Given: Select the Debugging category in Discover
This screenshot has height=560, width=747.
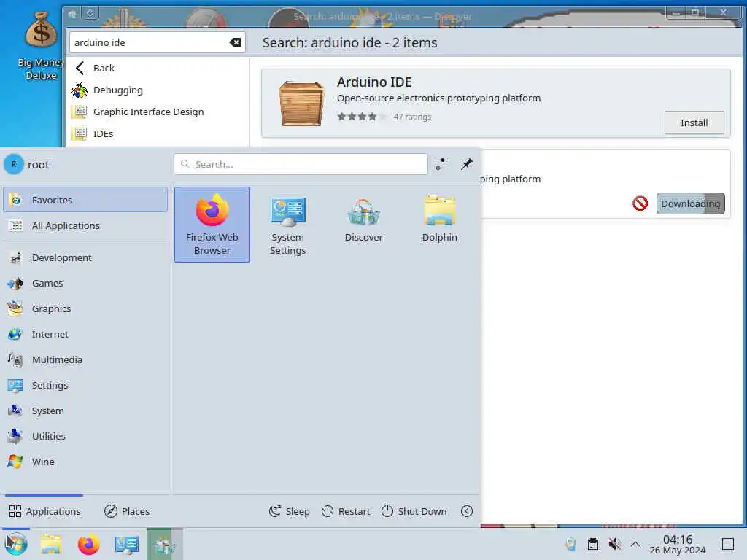Looking at the screenshot, I should [158, 90].
